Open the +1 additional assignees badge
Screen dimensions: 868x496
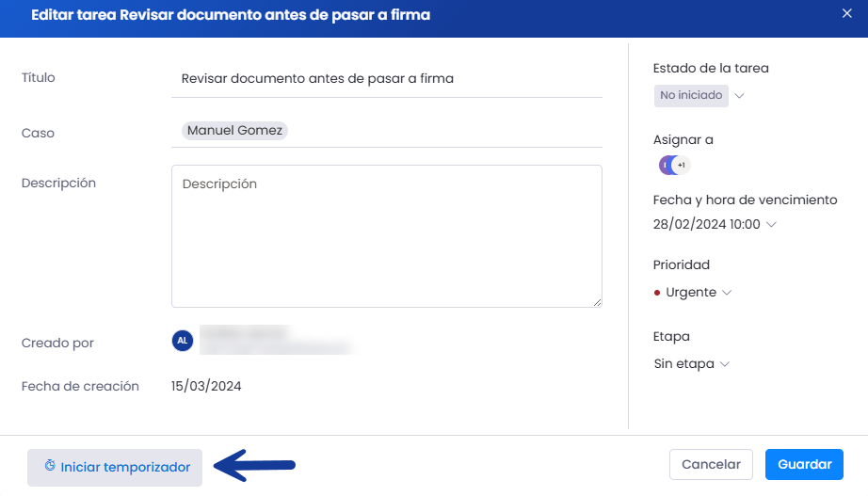pos(681,165)
